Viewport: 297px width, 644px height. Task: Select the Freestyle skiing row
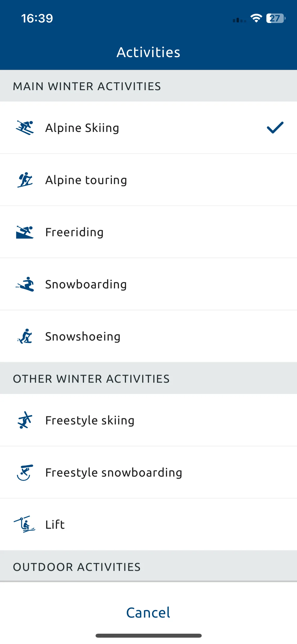pos(148,420)
